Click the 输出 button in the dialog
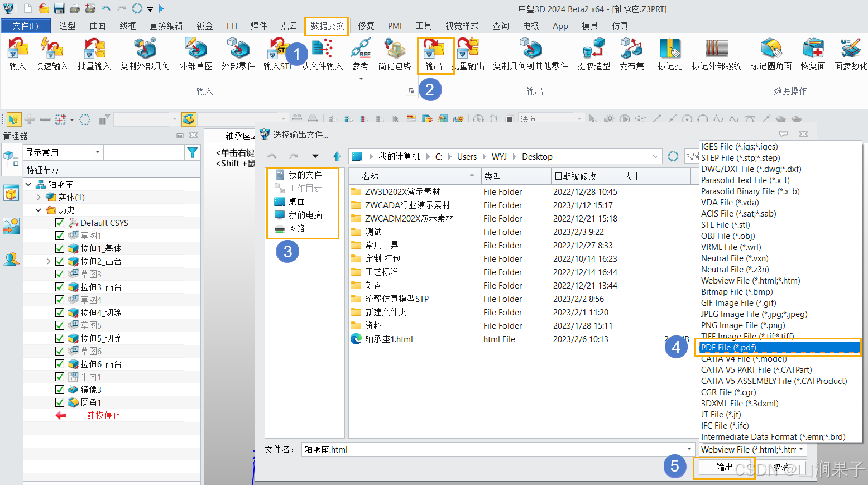The image size is (868, 485). tap(725, 467)
